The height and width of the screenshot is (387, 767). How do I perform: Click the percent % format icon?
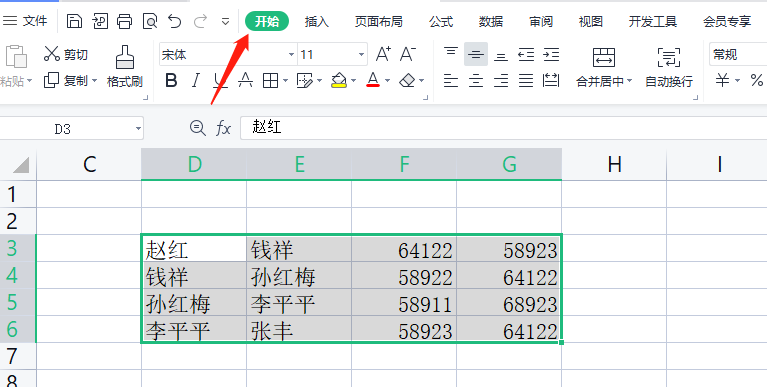click(757, 80)
